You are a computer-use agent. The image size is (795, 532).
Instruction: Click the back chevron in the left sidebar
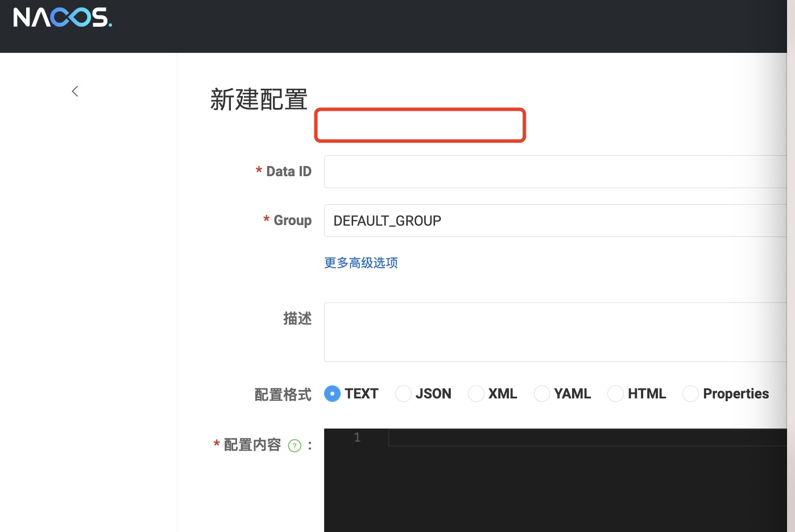[x=74, y=91]
